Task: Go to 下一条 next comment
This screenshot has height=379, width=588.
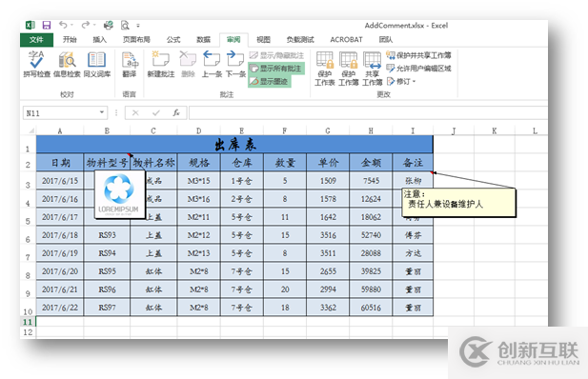Action: coord(235,64)
